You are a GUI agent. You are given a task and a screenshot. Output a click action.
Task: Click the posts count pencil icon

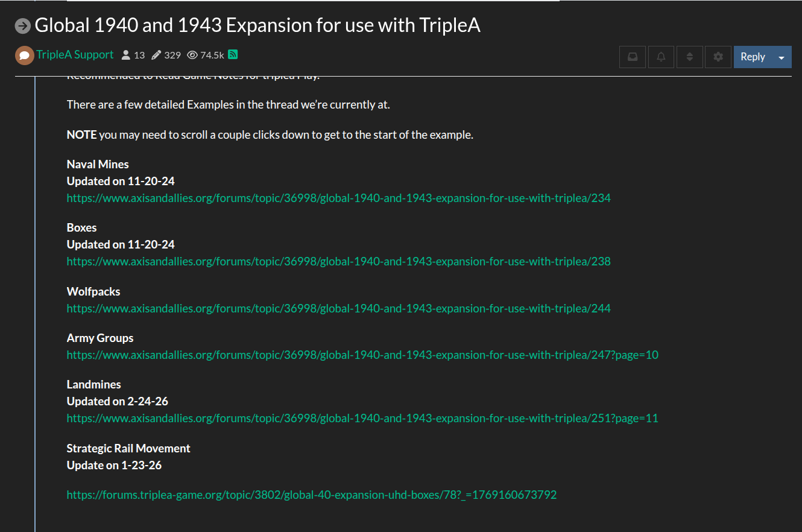(156, 55)
